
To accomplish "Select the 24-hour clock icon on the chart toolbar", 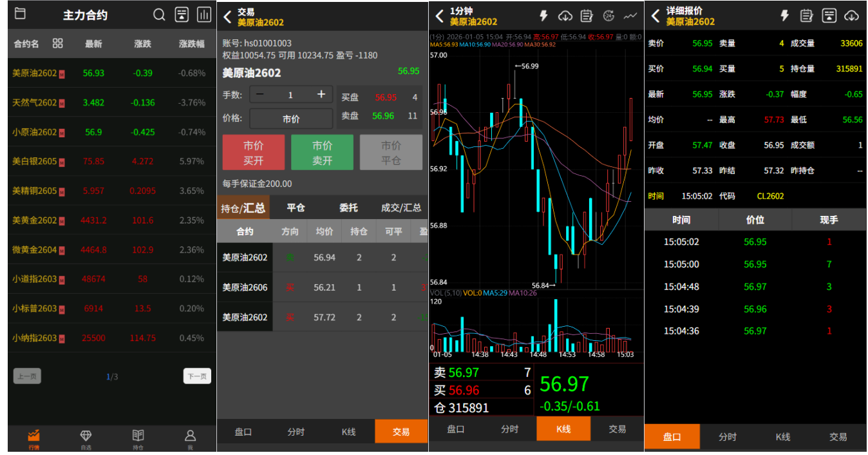I will pyautogui.click(x=608, y=14).
